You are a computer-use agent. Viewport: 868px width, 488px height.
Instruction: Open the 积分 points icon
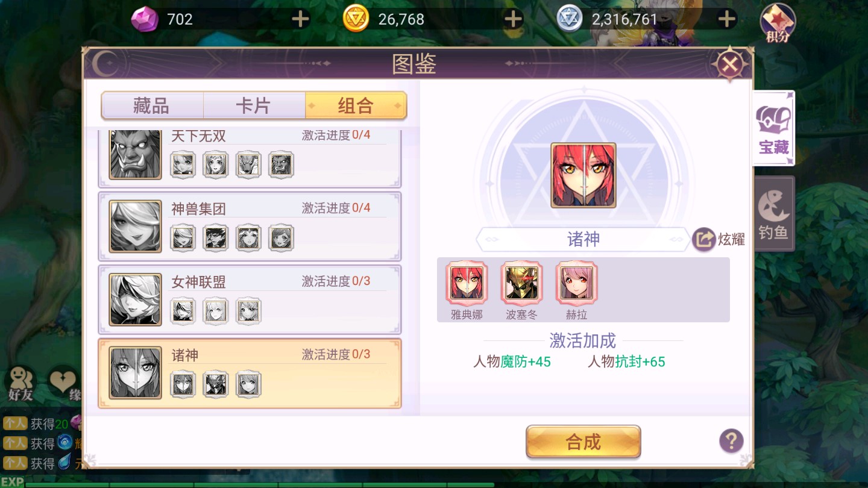pos(778,23)
